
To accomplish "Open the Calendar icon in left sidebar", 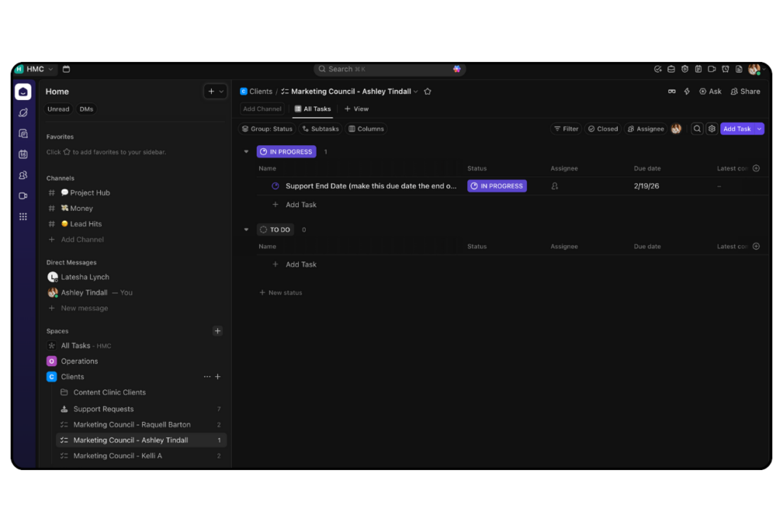I will tap(23, 152).
